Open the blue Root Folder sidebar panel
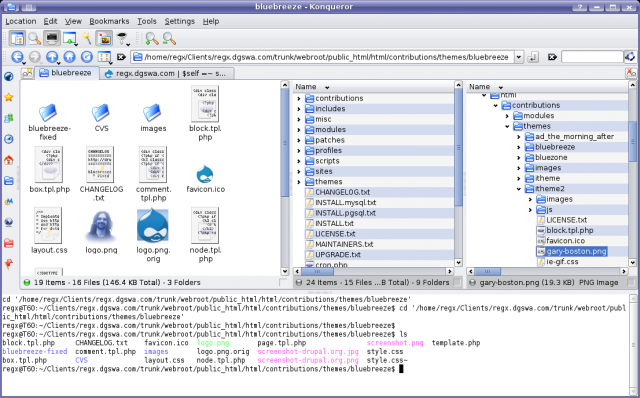 [9, 180]
